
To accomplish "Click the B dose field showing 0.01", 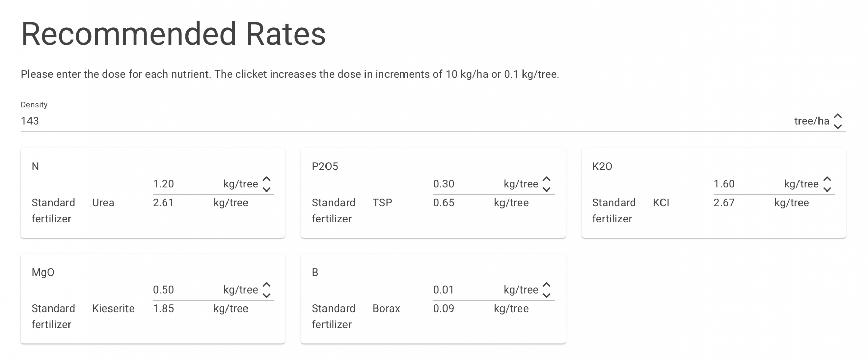I will pos(463,290).
